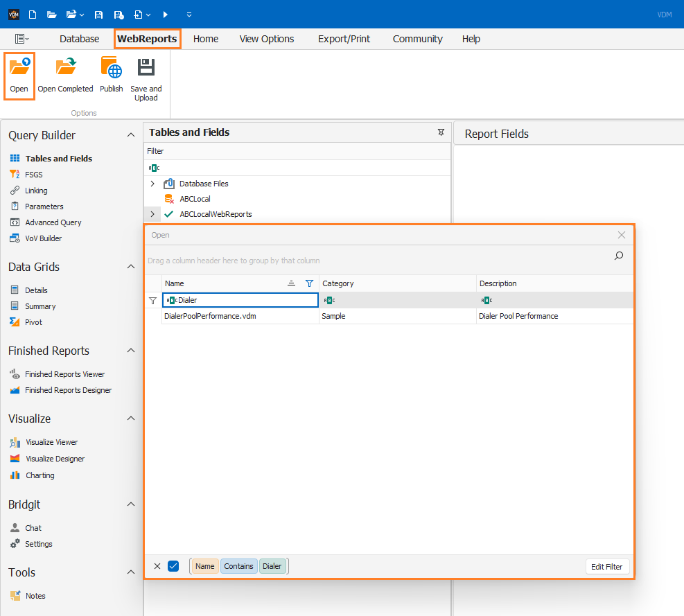Viewport: 684px width, 616px height.
Task: Click the Save and Upload icon
Action: 146,67
